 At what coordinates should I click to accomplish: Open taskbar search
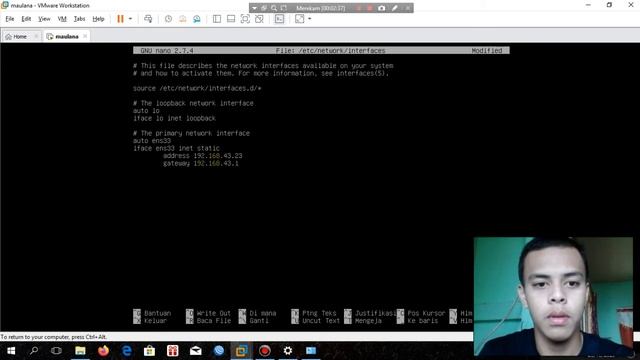click(x=34, y=351)
